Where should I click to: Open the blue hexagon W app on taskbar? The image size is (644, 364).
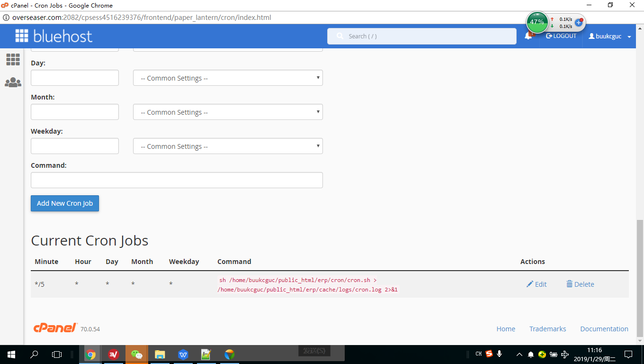point(183,354)
